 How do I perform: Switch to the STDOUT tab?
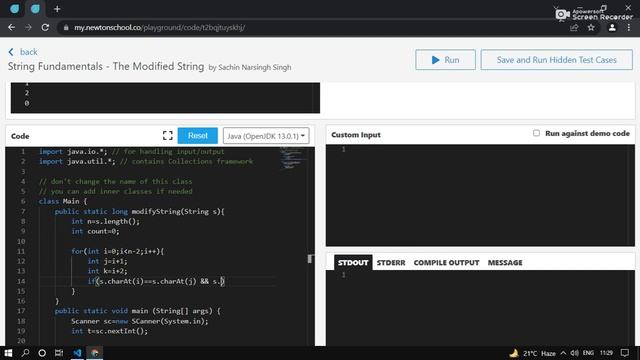pyautogui.click(x=353, y=262)
